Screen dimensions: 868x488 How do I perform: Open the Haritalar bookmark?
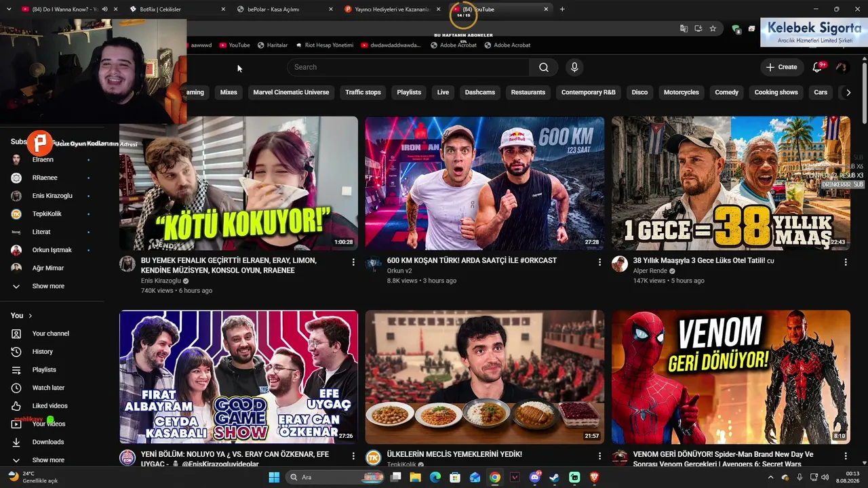point(273,45)
